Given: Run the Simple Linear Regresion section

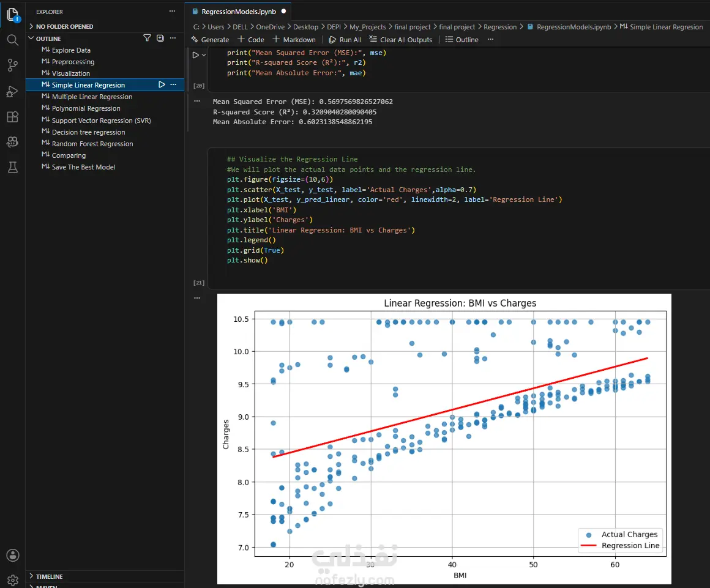Looking at the screenshot, I should click(x=162, y=84).
